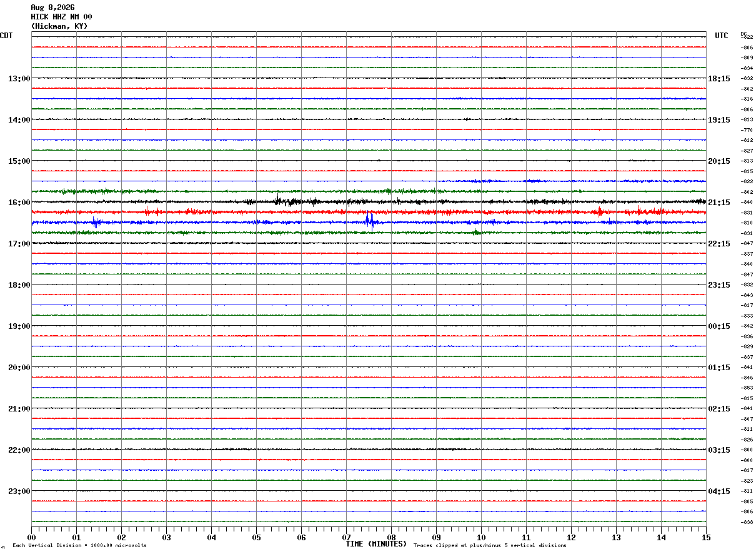Viewport: 756px width, 554px height.
Task: Click the 'Traces clipped at plus/minus' footnote
Action: coord(490,546)
